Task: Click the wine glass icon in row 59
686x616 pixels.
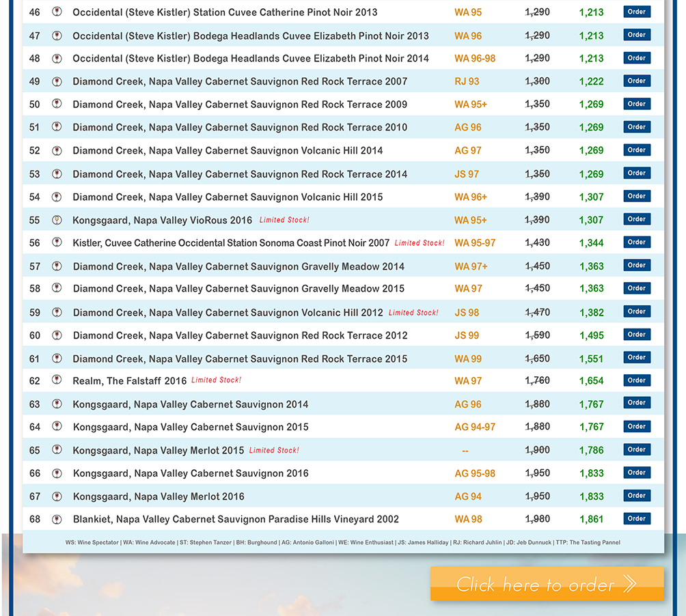Action: (57, 312)
